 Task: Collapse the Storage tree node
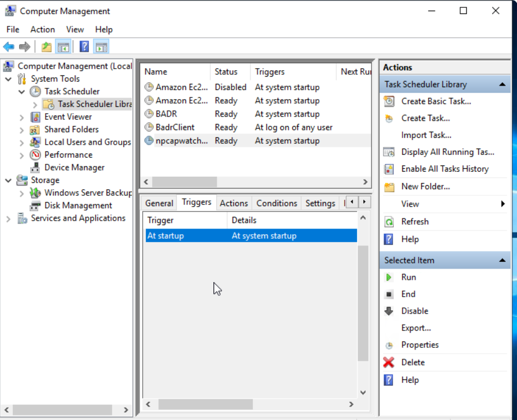tap(8, 180)
